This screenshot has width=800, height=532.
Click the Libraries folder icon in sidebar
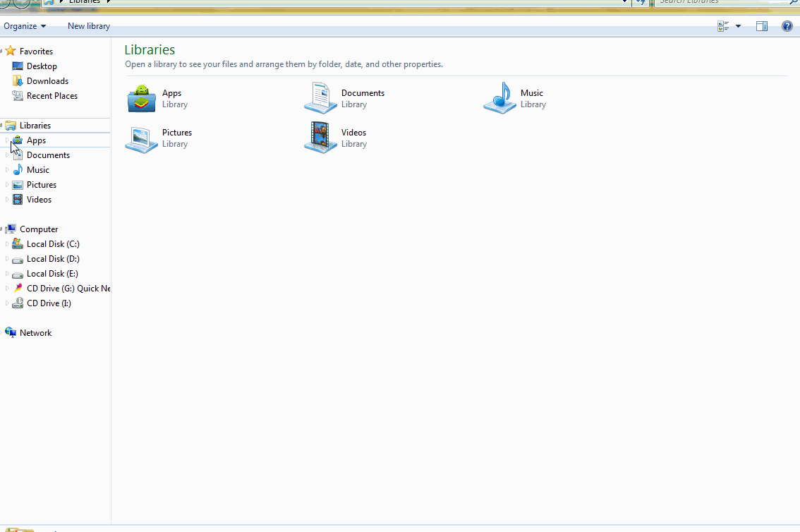tap(11, 126)
